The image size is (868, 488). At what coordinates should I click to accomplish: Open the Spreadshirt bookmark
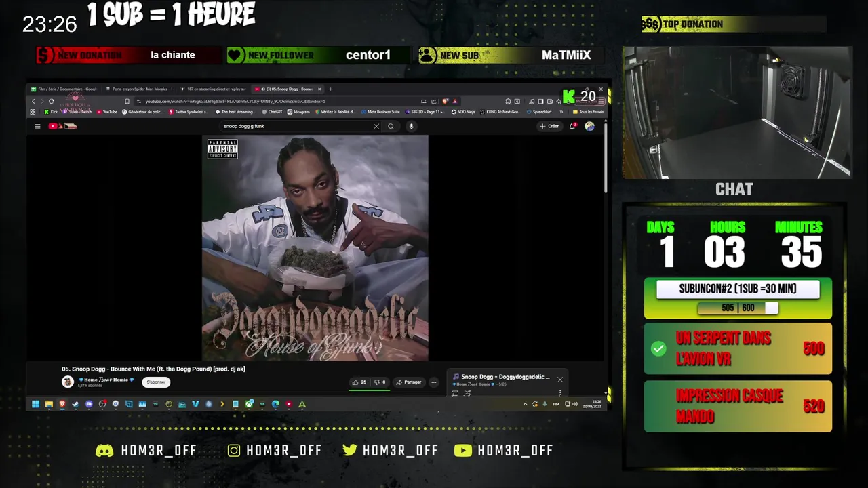click(540, 112)
